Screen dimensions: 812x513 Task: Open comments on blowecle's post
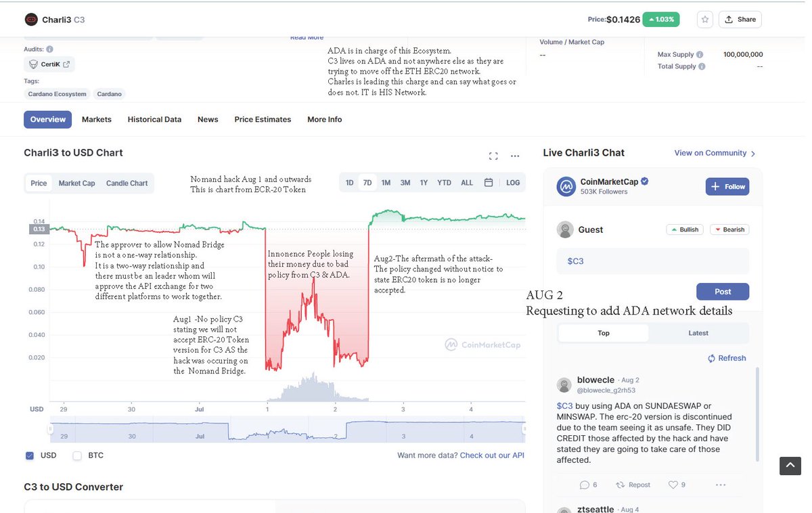(x=588, y=485)
